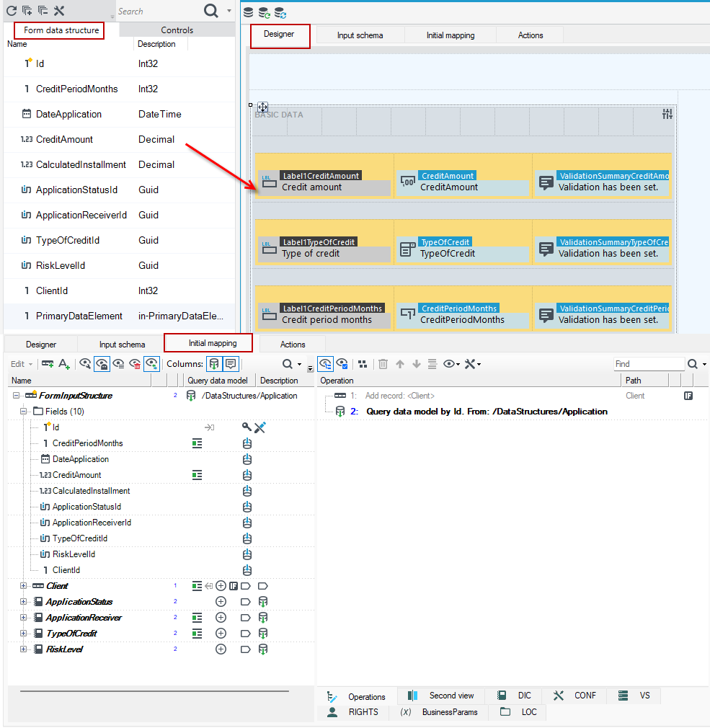Toggle the eye-with-arrow view filter in mapping toolbar
This screenshot has width=710, height=728.
(x=152, y=364)
